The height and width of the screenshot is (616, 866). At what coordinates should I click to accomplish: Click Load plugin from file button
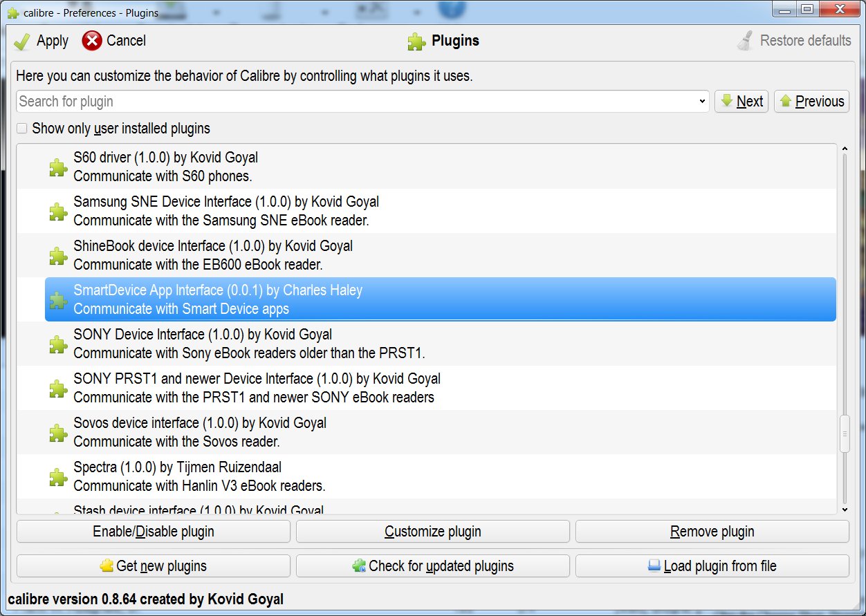click(x=712, y=566)
